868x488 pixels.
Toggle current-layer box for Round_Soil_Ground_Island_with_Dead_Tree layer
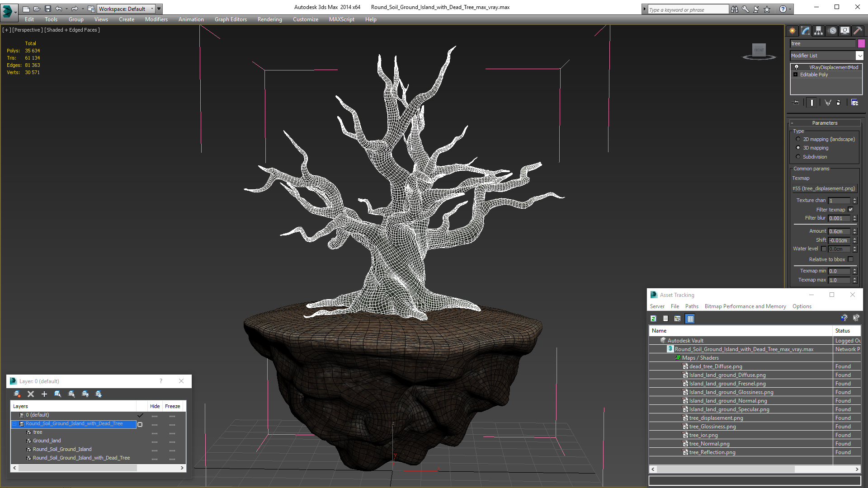[x=140, y=424]
